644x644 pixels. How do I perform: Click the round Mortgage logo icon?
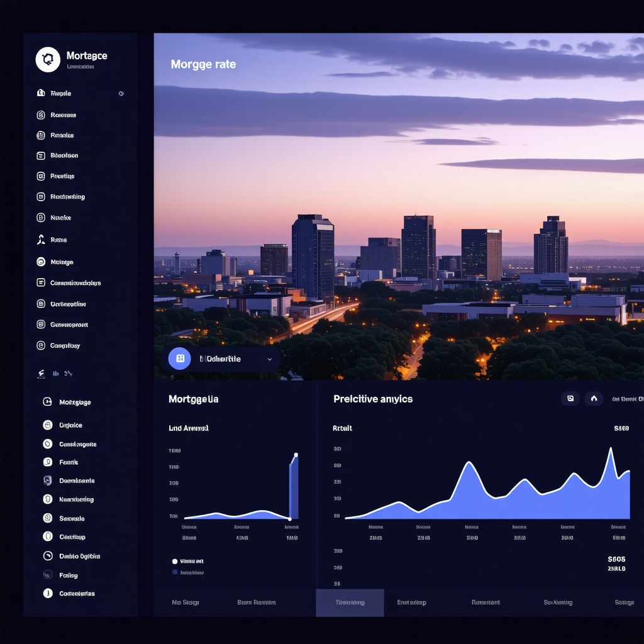[48, 60]
